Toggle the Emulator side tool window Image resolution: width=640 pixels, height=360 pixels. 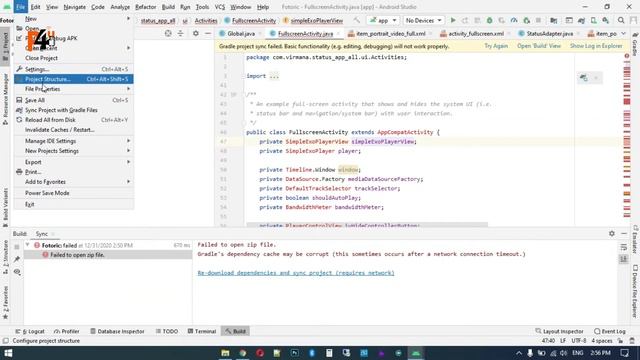pyautogui.click(x=635, y=239)
